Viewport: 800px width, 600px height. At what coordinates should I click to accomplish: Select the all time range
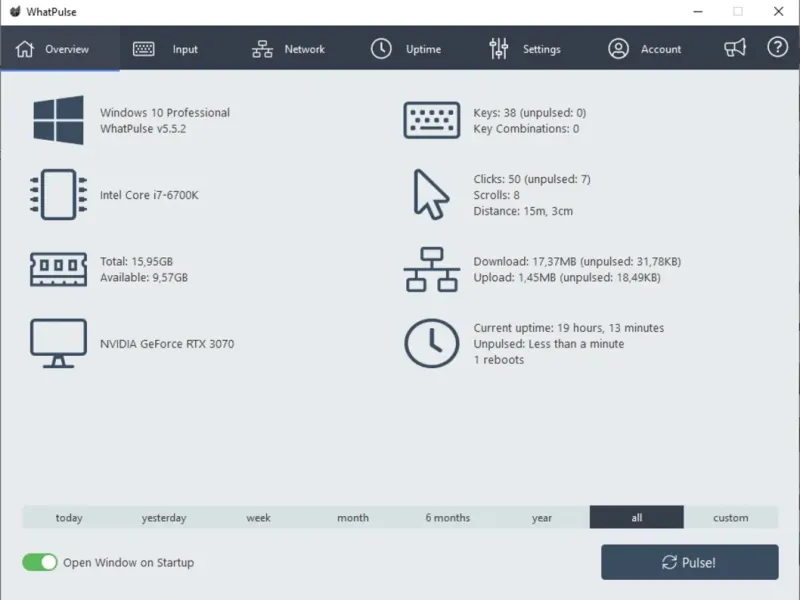pos(637,517)
